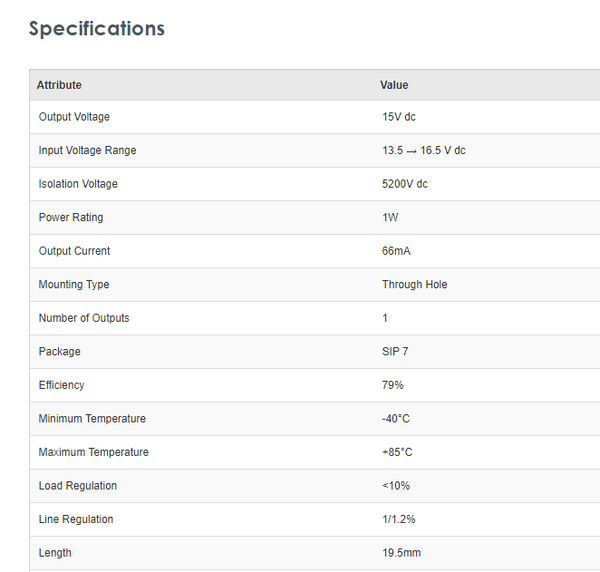Select the Isolation Voltage attribute
This screenshot has width=600, height=572.
(78, 184)
